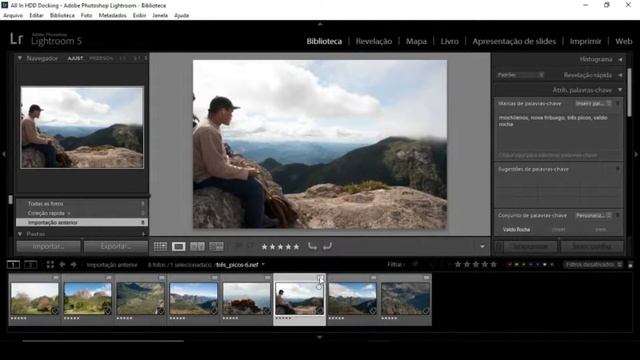Viewport: 640px width, 360px height.
Task: Rotate photo clockwise in toolbar
Action: 327,246
